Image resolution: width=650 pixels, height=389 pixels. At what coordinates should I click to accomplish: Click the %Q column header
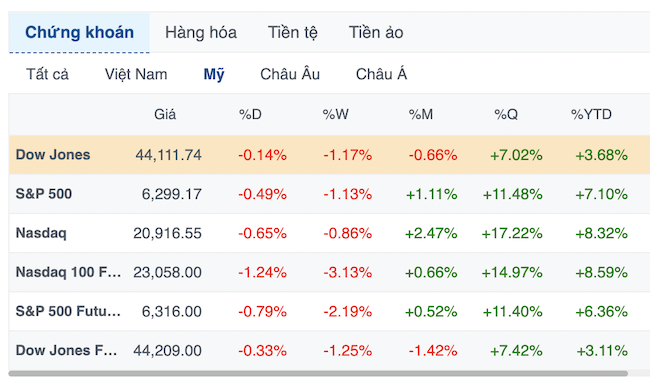pos(506,114)
